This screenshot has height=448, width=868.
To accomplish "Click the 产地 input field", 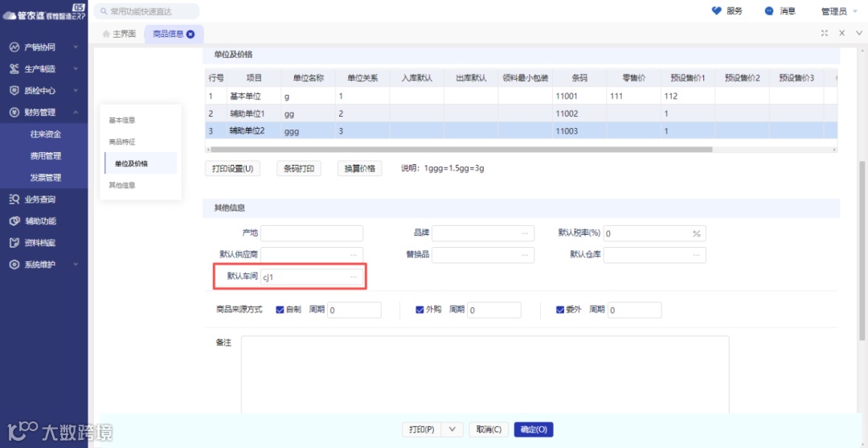I will (x=312, y=234).
